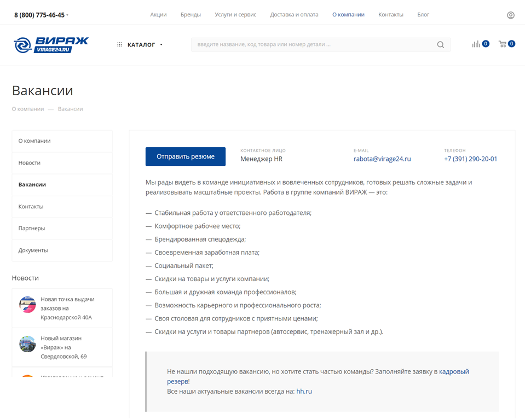The image size is (525, 420).
Task: Open the Краснодарская 40А news thumbnail
Action: (x=27, y=305)
